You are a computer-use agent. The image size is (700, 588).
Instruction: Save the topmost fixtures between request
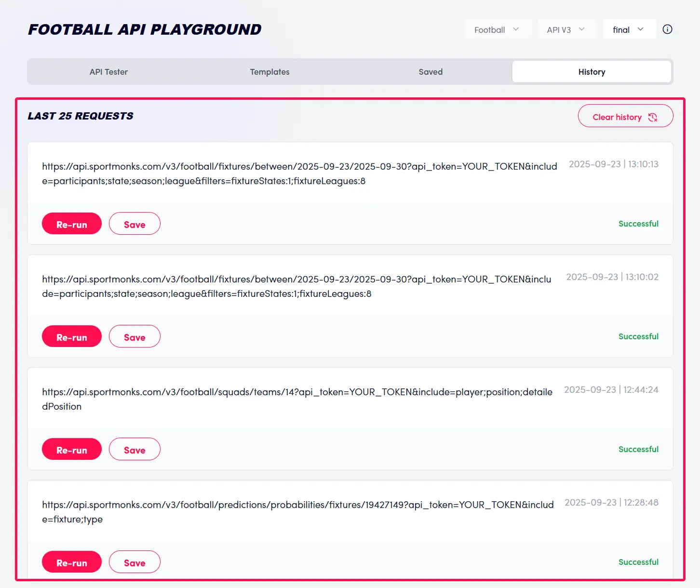(135, 223)
